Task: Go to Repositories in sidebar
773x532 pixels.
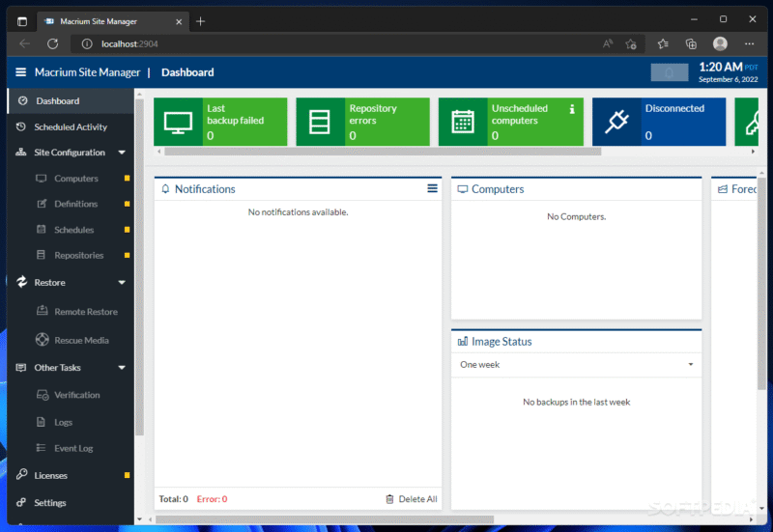Action: (x=78, y=256)
